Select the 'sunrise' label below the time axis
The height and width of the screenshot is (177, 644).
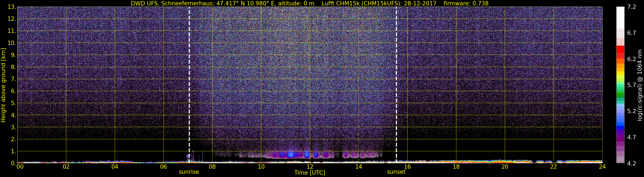(189, 172)
